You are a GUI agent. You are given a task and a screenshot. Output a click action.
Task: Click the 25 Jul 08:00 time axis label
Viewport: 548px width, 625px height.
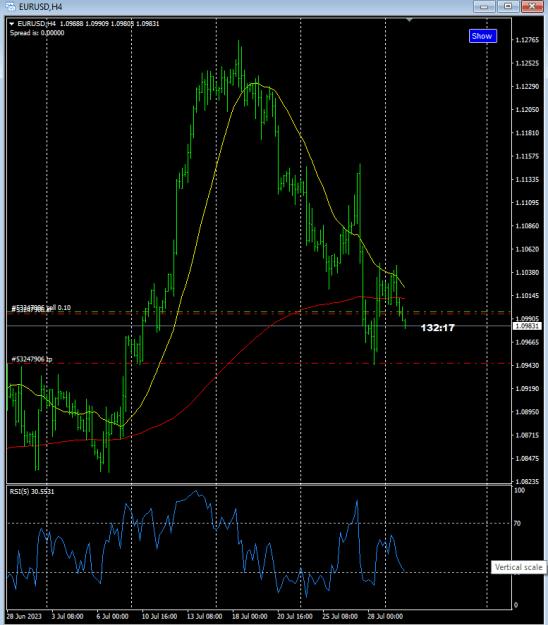point(340,617)
